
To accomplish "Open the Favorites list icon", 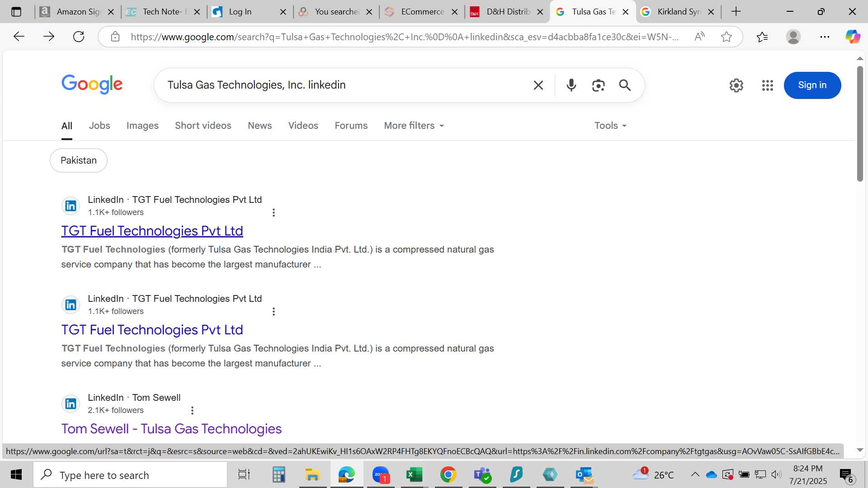I will [x=762, y=37].
